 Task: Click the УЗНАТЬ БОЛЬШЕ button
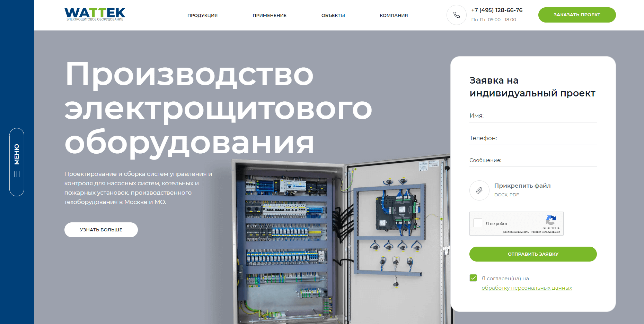pos(101,230)
